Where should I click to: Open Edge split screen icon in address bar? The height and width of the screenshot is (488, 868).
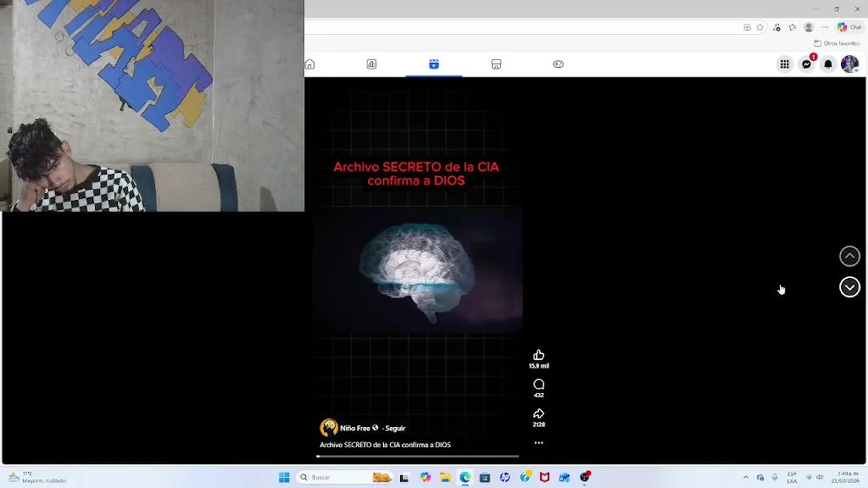click(x=747, y=28)
